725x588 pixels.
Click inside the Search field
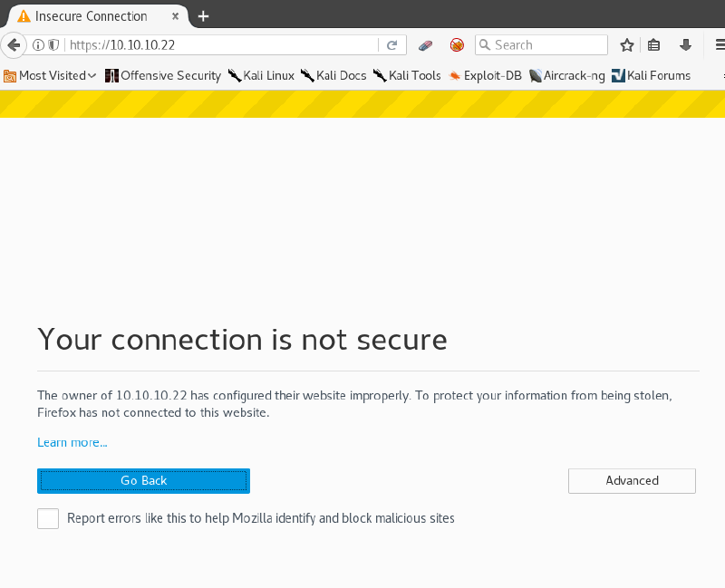click(541, 44)
